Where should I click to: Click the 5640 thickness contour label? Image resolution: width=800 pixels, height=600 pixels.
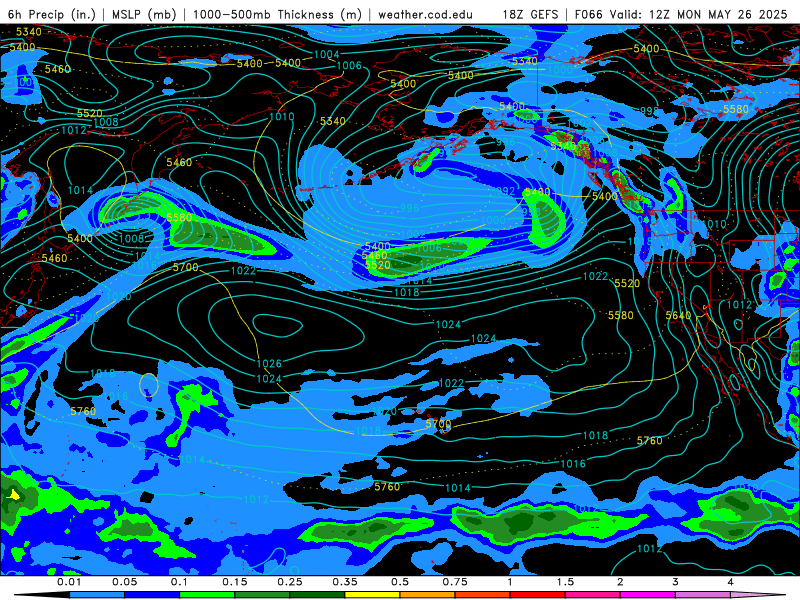coord(678,315)
